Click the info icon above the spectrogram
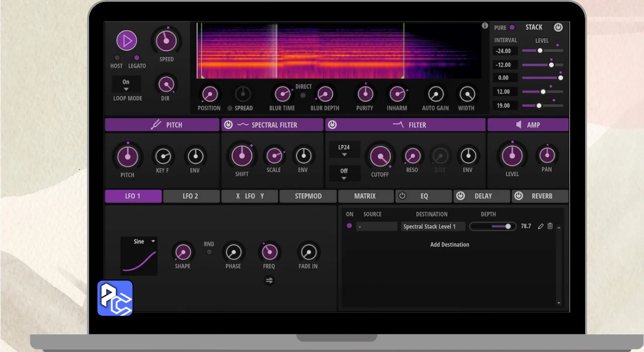This screenshot has height=352, width=644. (485, 26)
